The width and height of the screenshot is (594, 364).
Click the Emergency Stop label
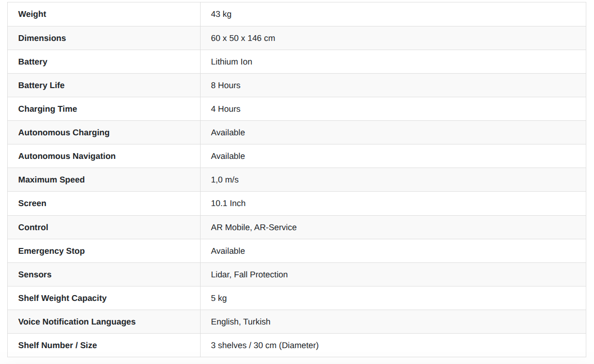[52, 251]
